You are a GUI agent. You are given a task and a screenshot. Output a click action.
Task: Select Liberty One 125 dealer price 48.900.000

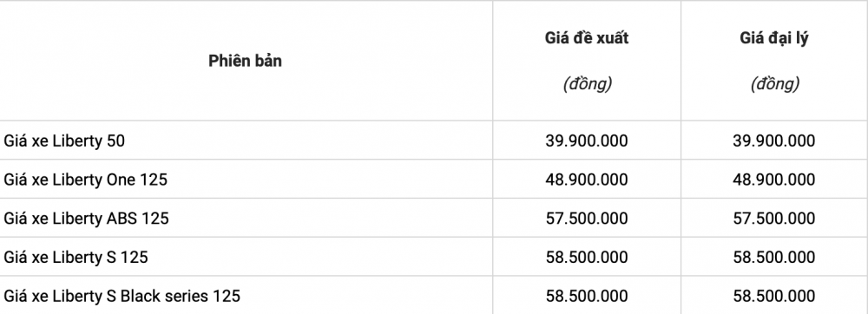click(774, 180)
